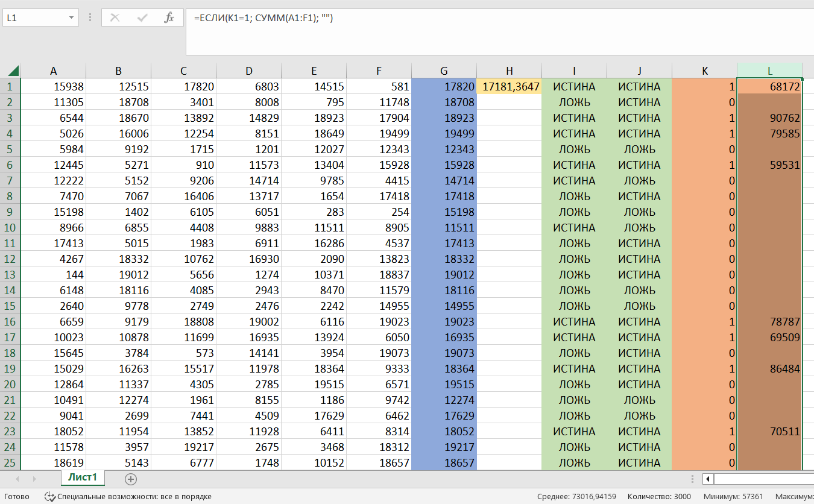Click the horizontal scrollbar left arrow
814x504 pixels.
tap(708, 479)
